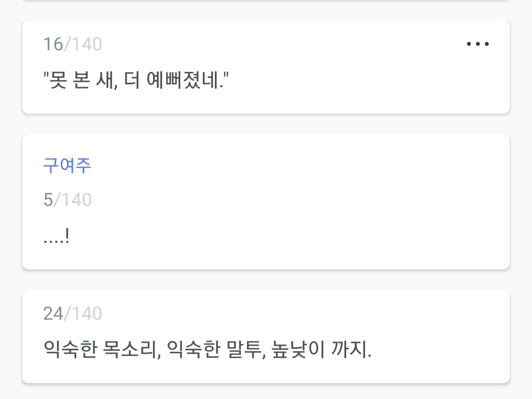Place cursor on the word "까지."
The width and height of the screenshot is (532, 399).
tap(353, 350)
